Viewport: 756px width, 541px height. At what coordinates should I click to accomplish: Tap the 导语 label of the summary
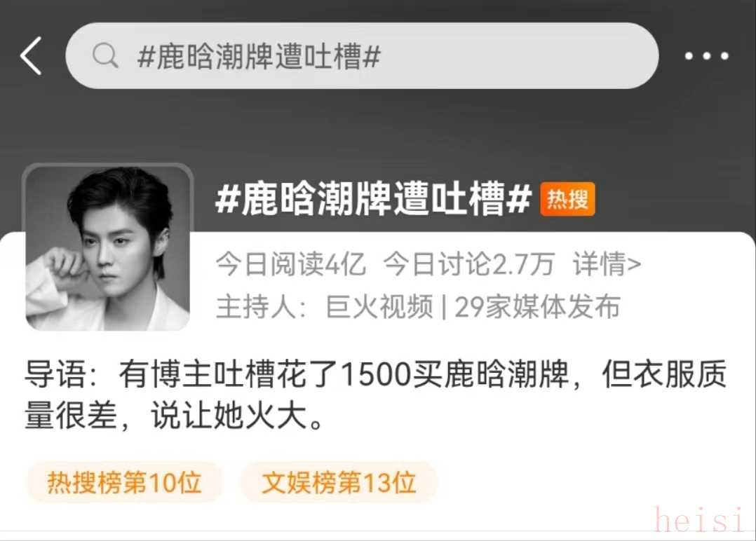coord(55,374)
